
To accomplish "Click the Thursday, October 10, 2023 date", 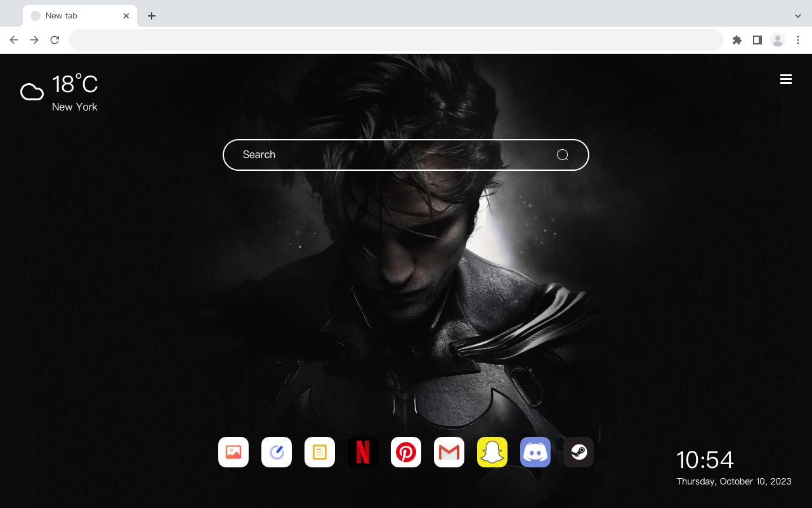I will (x=734, y=481).
